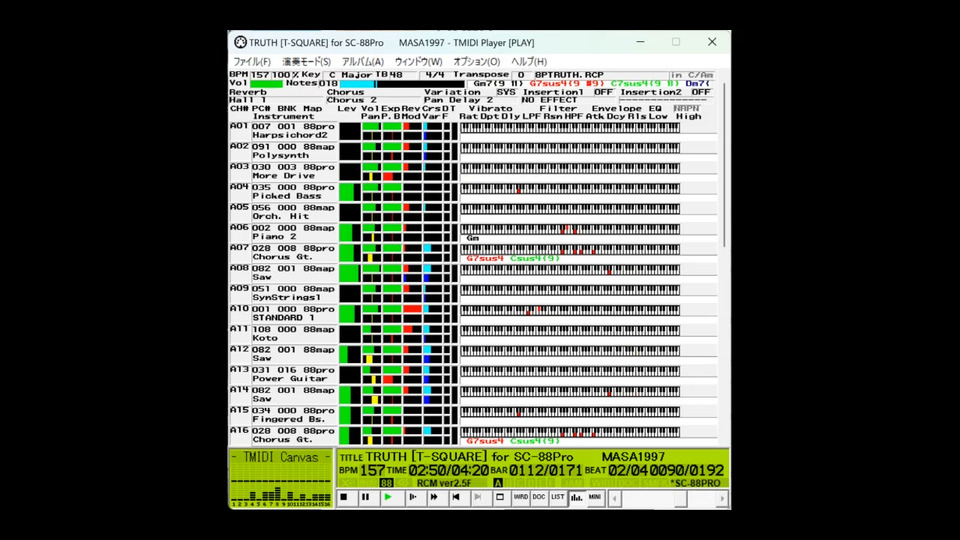Viewport: 960px width, 540px height.
Task: Click the *SC-88PRO device label
Action: 696,483
